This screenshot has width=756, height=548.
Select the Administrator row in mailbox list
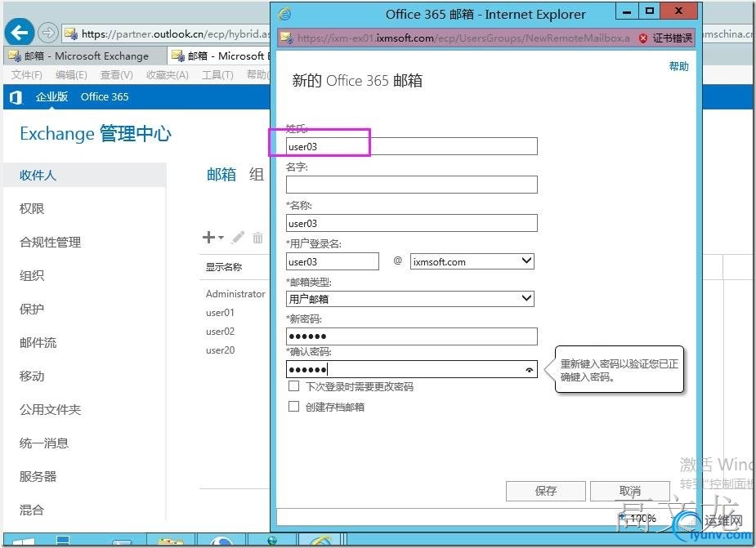click(235, 293)
